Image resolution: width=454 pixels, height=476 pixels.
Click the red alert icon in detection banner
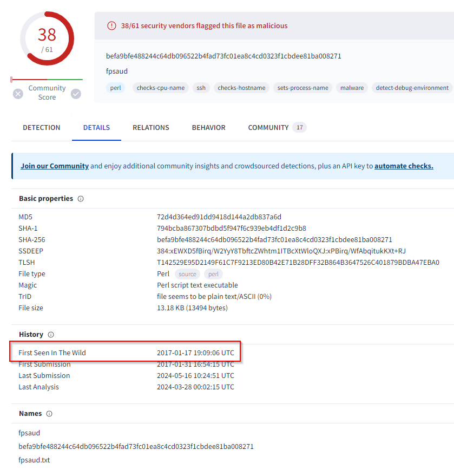111,25
